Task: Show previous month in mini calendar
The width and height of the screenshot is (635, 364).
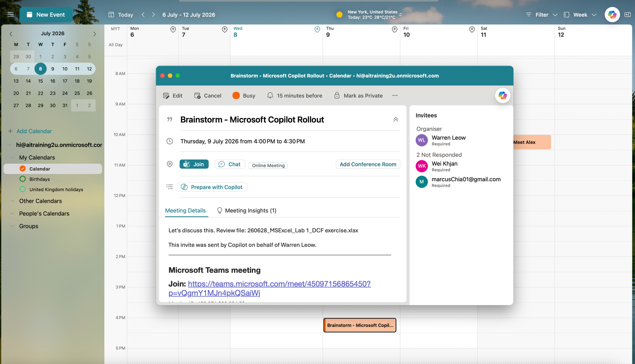Action: click(11, 34)
